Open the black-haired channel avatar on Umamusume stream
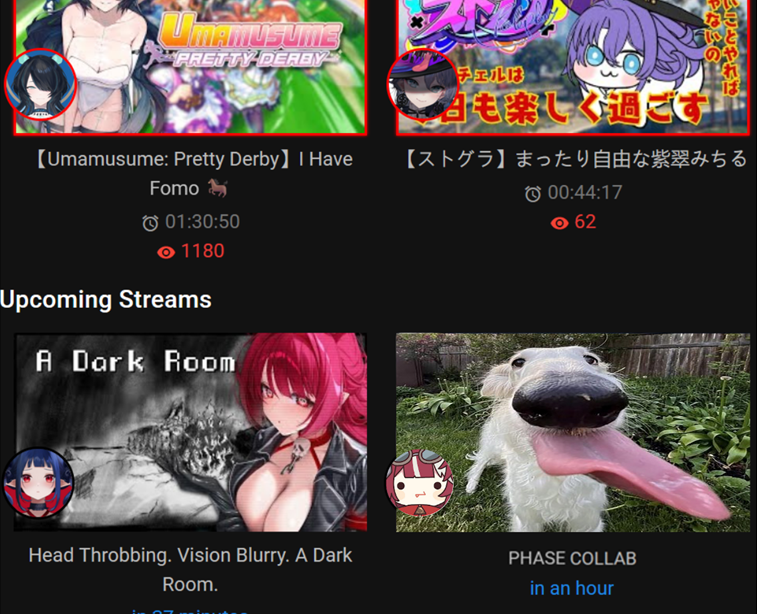757x614 pixels. coord(41,85)
